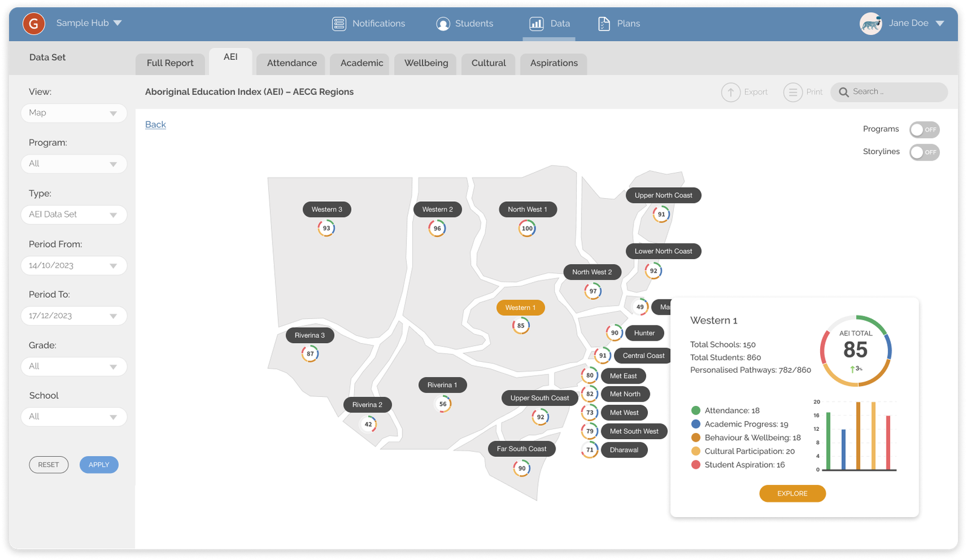Switch to the Attendance tab
Viewport: 967px width, 560px height.
[291, 63]
